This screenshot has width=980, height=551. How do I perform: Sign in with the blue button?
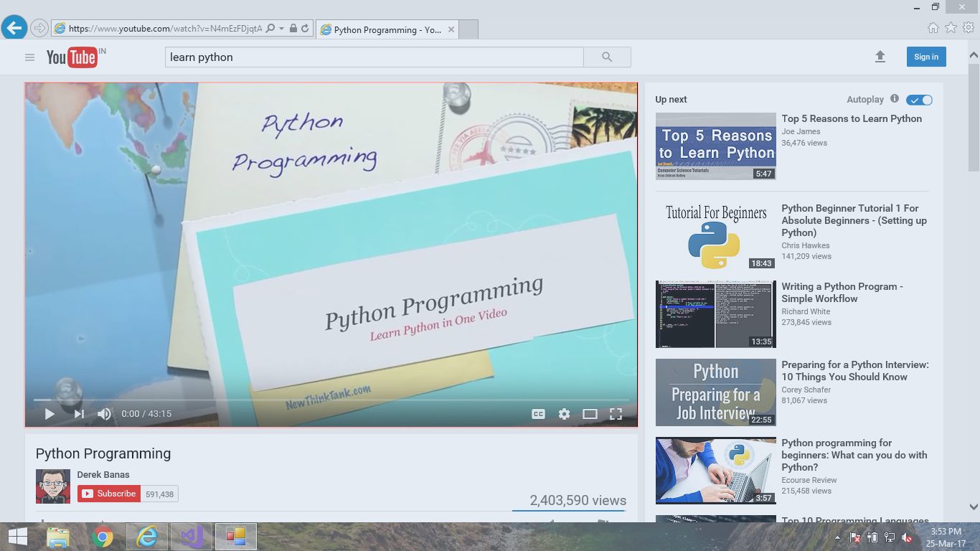point(926,57)
